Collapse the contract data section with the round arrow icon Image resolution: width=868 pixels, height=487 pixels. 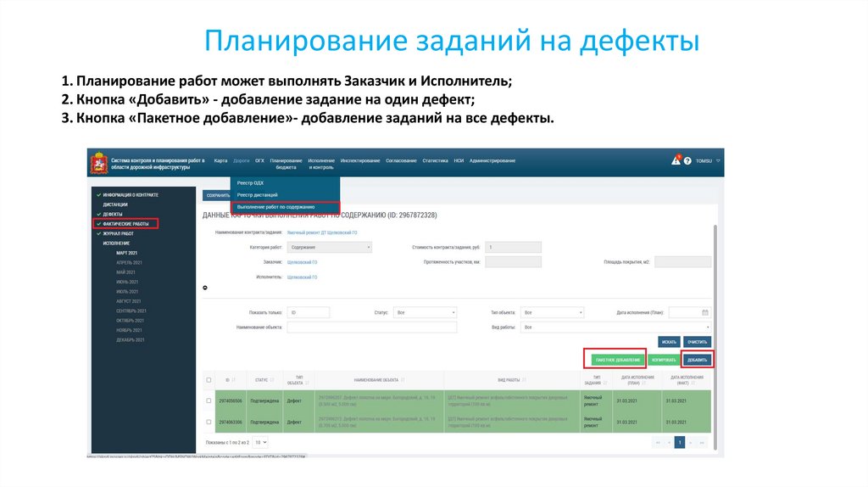(205, 288)
